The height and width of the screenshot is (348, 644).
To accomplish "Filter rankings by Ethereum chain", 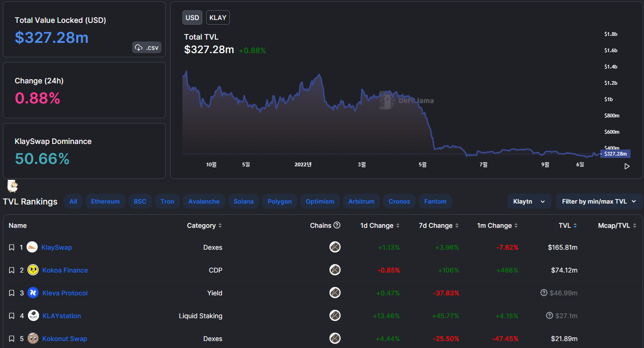I will point(105,202).
